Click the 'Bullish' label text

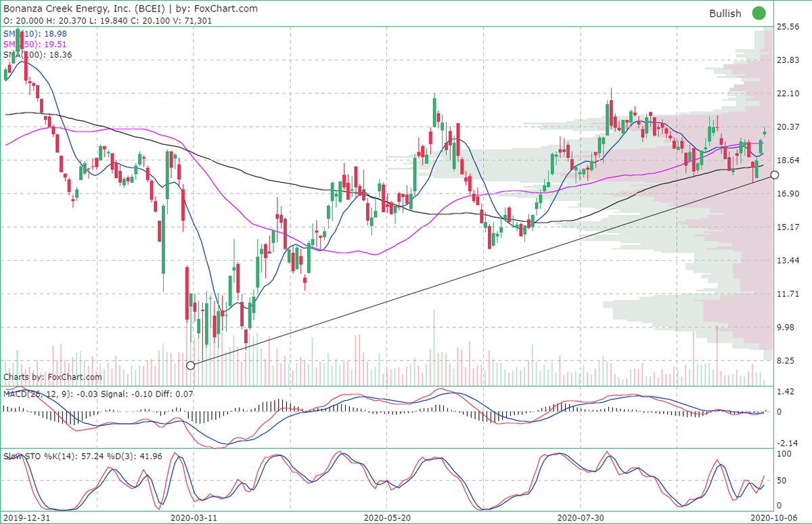(x=725, y=14)
